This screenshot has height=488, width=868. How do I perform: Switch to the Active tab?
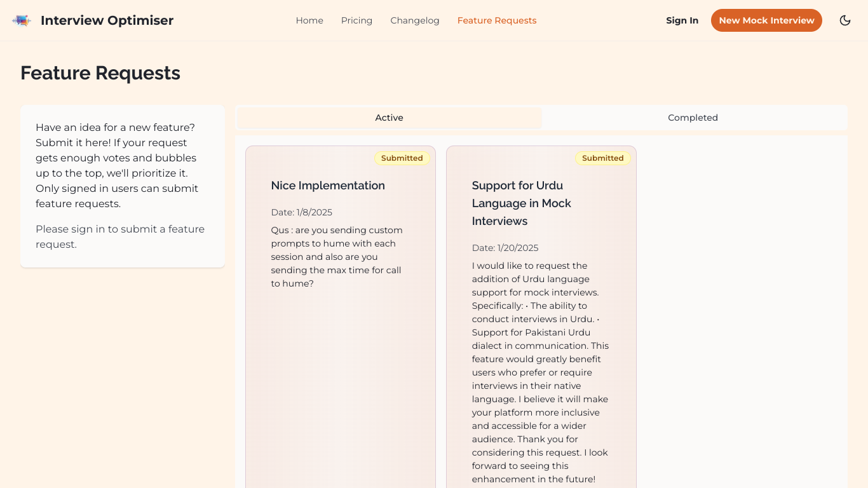(389, 118)
